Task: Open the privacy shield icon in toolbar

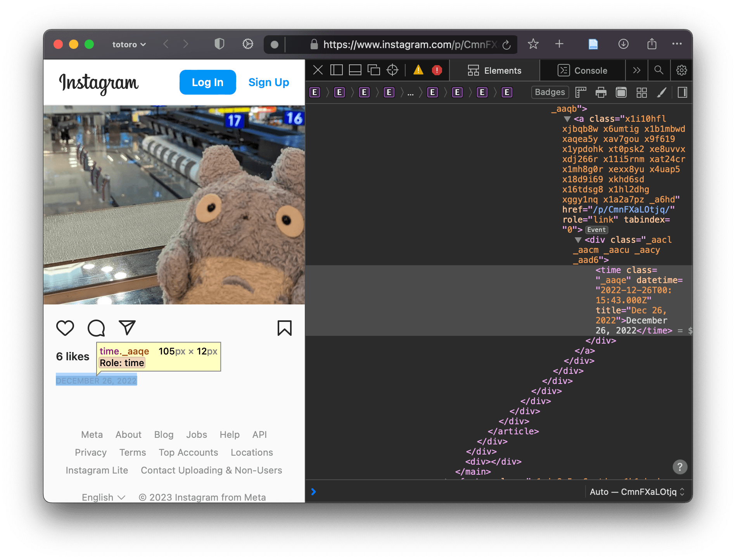Action: click(x=219, y=44)
